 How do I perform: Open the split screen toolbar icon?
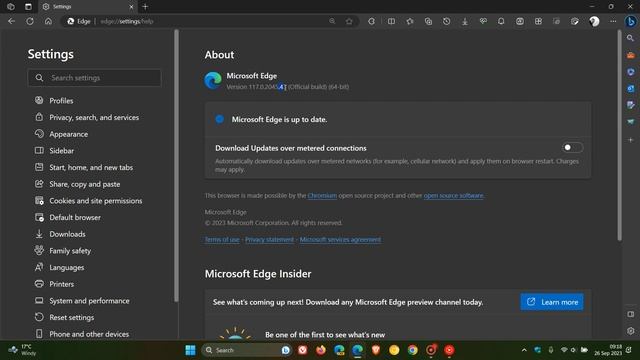(391, 21)
